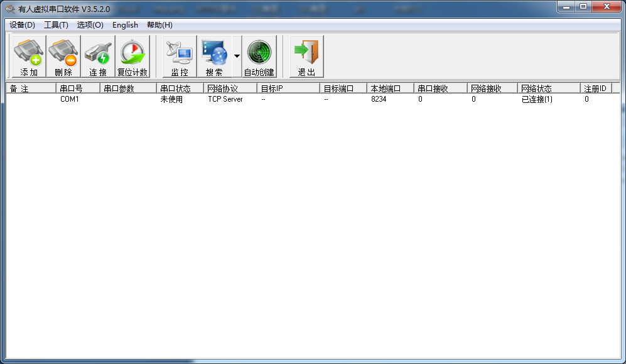Expand the dropdown arrow beside 搜索
Screen dimensions: 626x364
click(237, 56)
